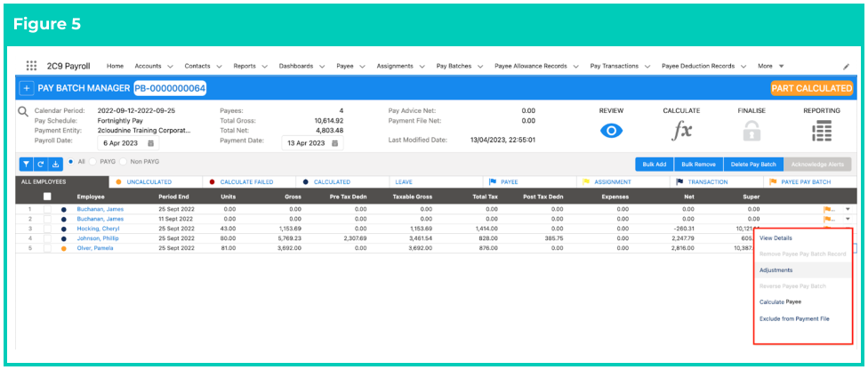Click the Delete Pay Batch button
868x370 pixels.
pyautogui.click(x=753, y=164)
